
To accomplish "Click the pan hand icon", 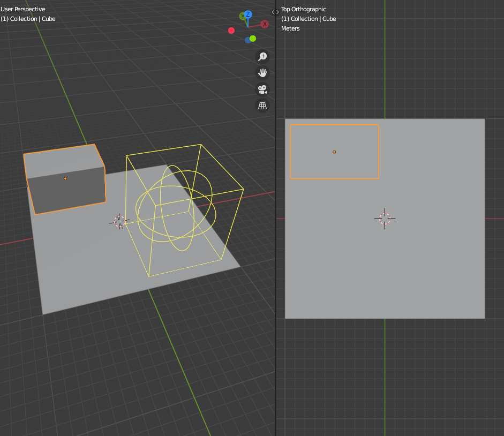I will coord(262,73).
